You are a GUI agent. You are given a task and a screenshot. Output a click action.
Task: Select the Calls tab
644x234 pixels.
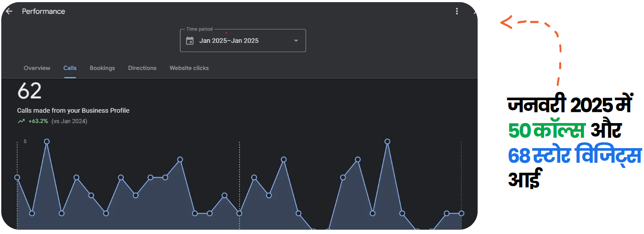pyautogui.click(x=70, y=68)
